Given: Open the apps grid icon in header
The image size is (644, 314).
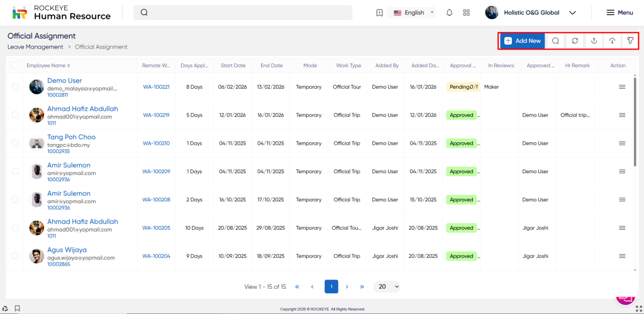Looking at the screenshot, I should click(466, 13).
